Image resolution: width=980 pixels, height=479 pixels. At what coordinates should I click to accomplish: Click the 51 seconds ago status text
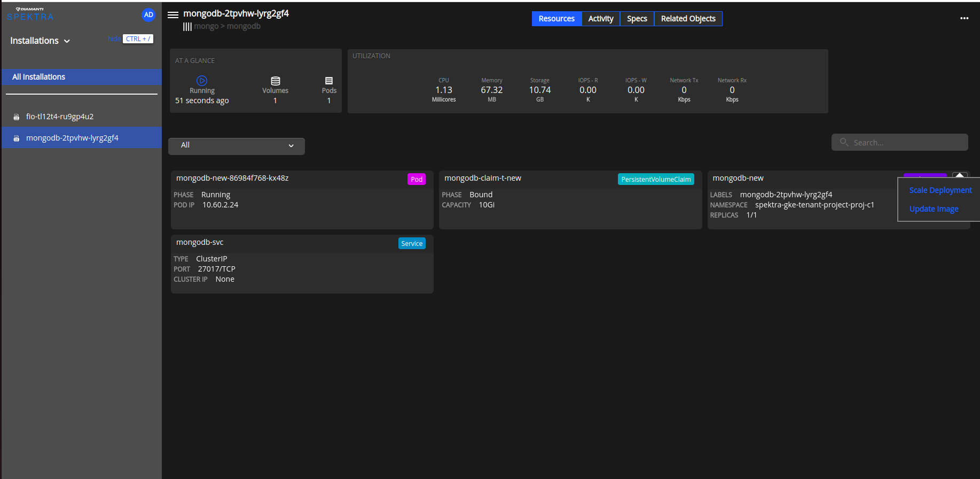tap(202, 101)
